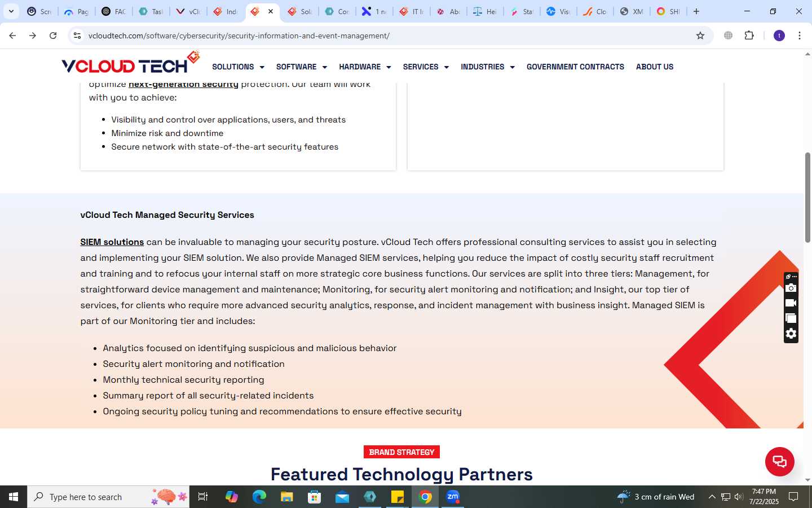Follow the 'next-generation security' link
812x508 pixels.
(x=183, y=84)
